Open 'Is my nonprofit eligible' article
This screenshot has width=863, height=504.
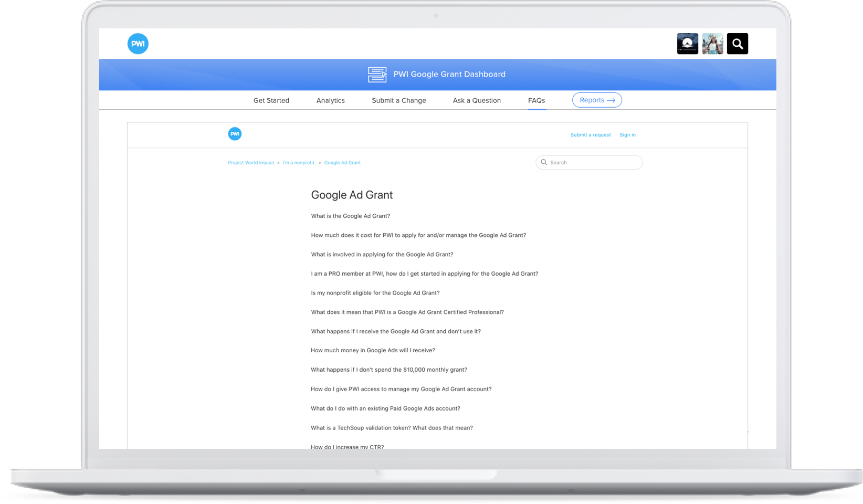pos(375,293)
